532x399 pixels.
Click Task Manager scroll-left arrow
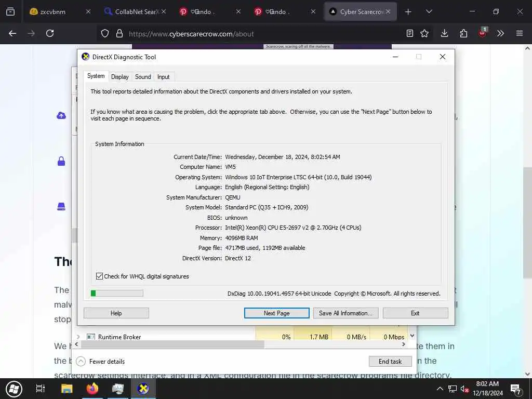77,344
